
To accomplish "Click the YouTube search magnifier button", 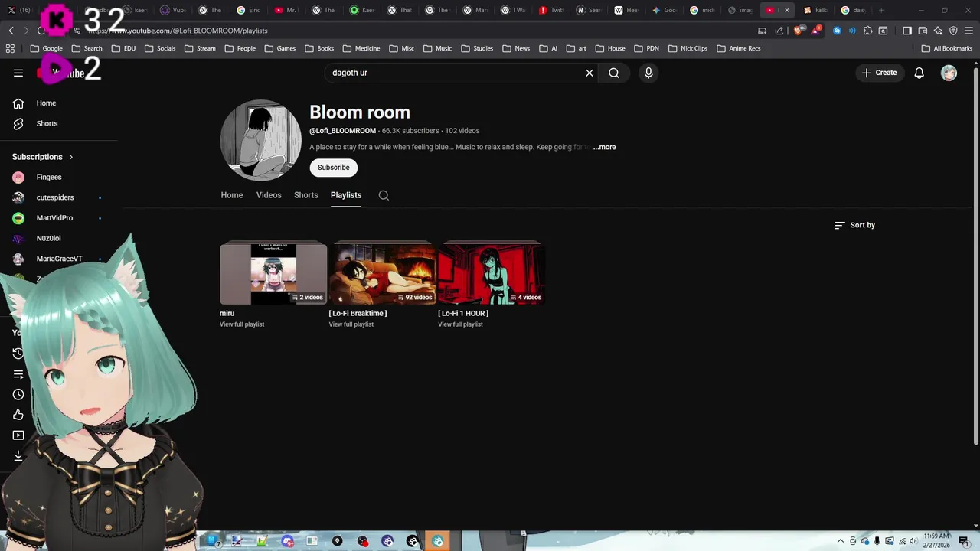I will click(614, 73).
